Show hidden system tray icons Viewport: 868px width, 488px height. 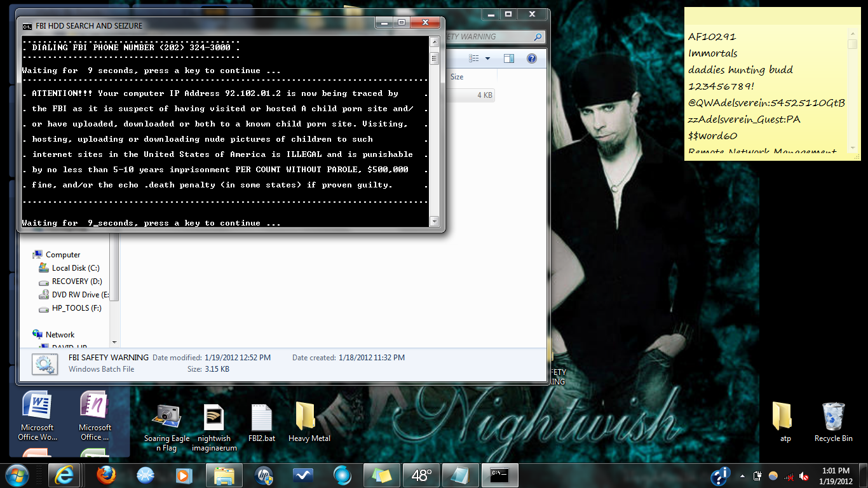click(x=742, y=475)
